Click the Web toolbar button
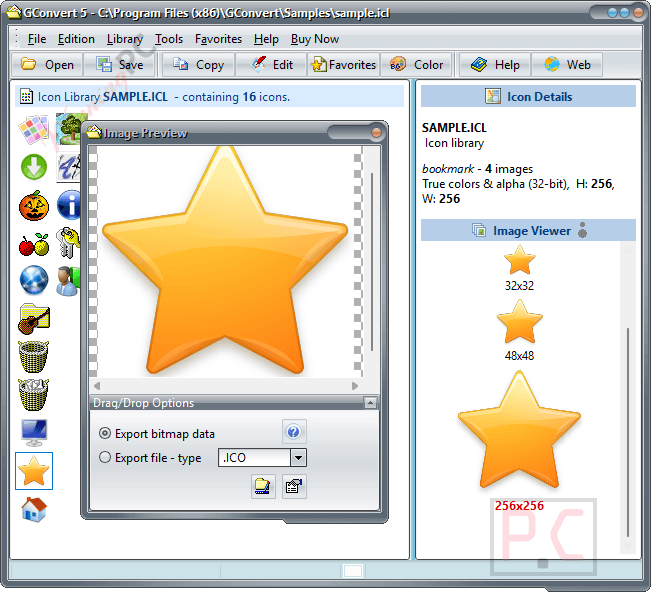The height and width of the screenshot is (592, 651). (x=567, y=65)
